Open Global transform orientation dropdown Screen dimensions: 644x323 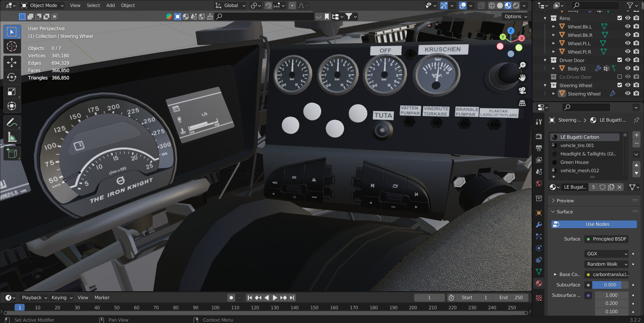click(230, 5)
